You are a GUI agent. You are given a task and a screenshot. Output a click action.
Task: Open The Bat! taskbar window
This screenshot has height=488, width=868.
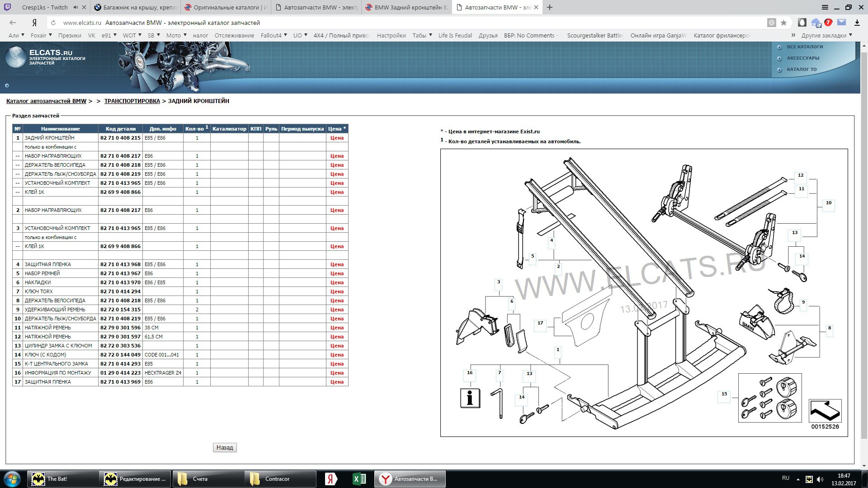63,479
